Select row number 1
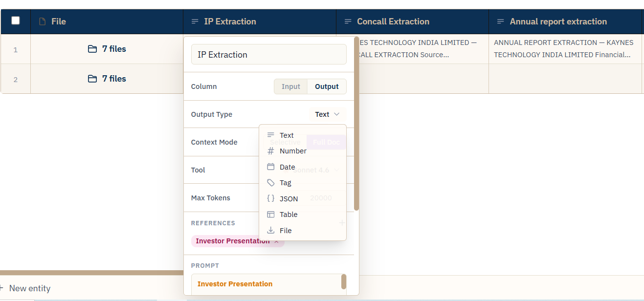The image size is (644, 301). [16, 49]
